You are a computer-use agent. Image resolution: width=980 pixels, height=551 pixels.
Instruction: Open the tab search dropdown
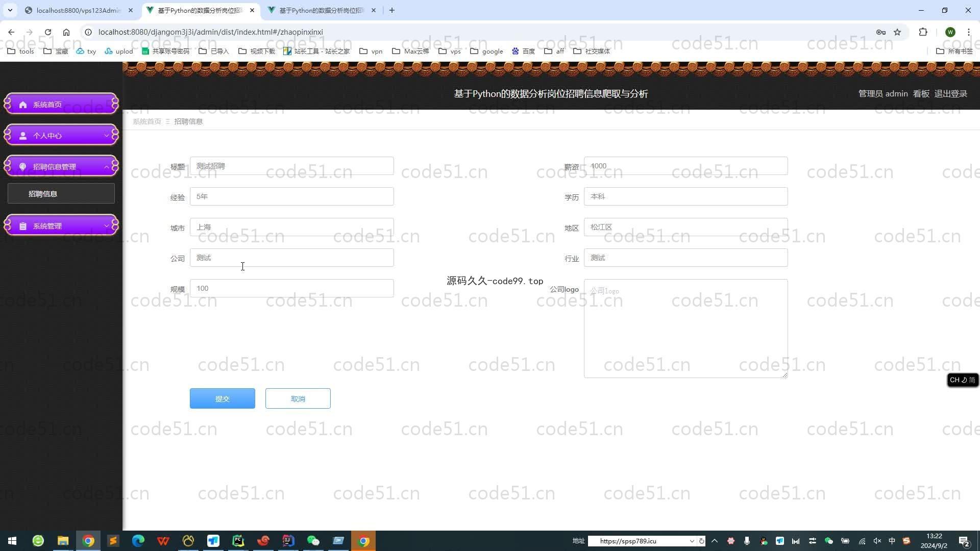(10, 10)
